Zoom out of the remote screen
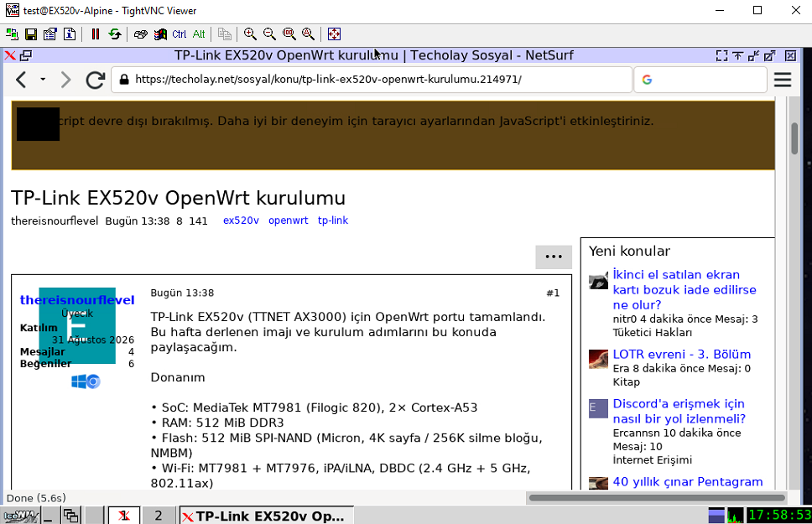This screenshot has height=524, width=812. click(269, 34)
